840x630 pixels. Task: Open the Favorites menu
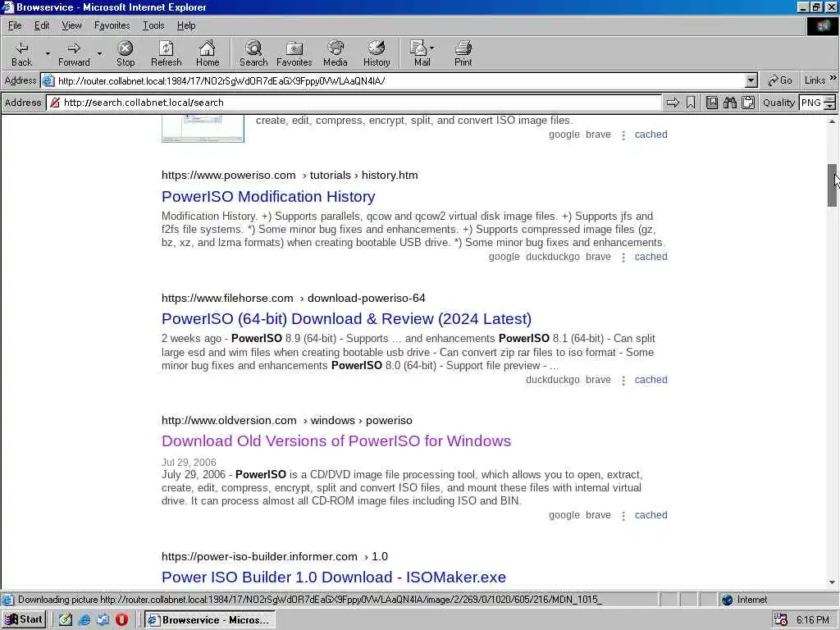(112, 25)
